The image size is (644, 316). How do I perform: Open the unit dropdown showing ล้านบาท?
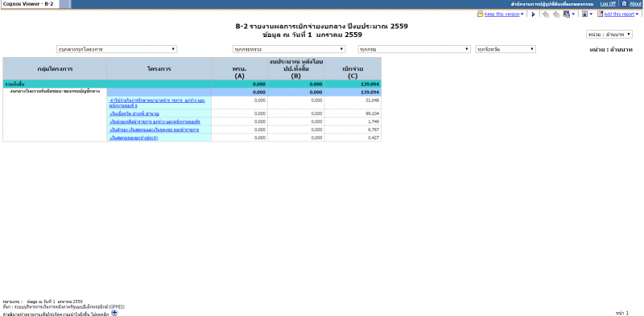click(x=609, y=35)
